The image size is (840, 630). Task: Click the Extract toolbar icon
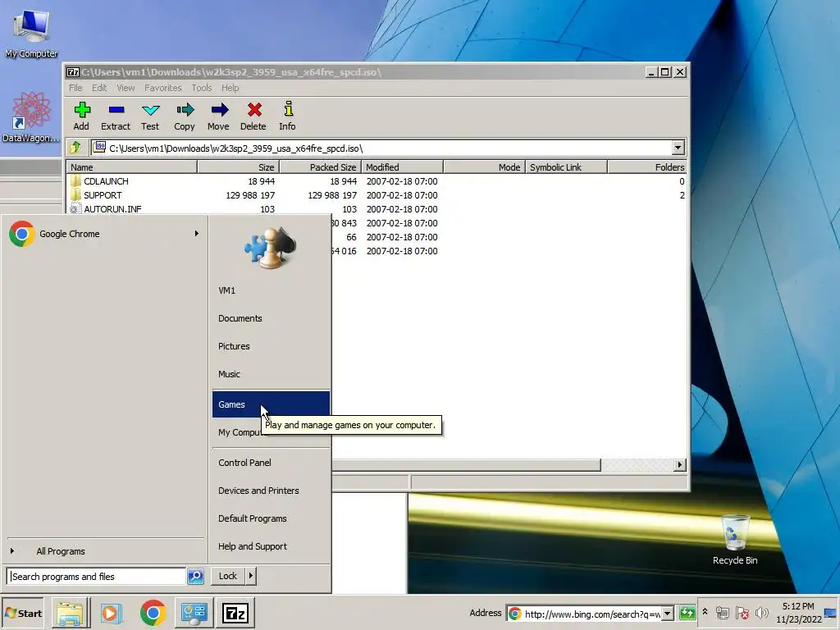click(x=116, y=116)
